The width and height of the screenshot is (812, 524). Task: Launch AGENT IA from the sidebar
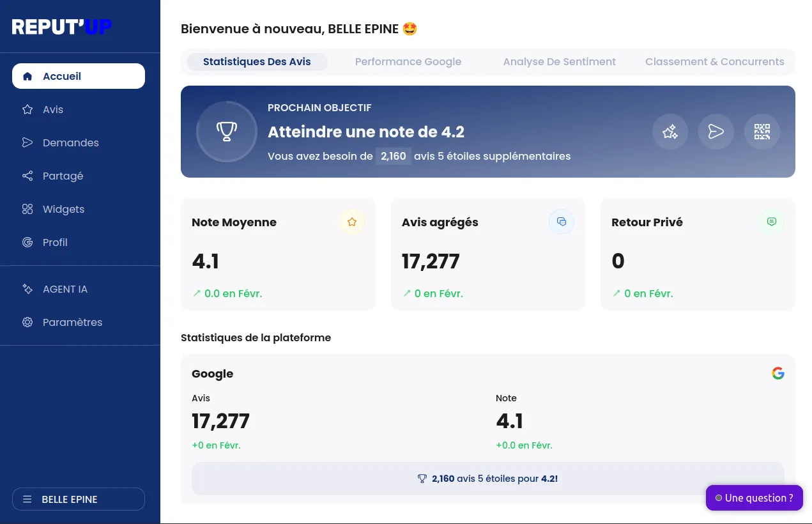[x=65, y=289]
